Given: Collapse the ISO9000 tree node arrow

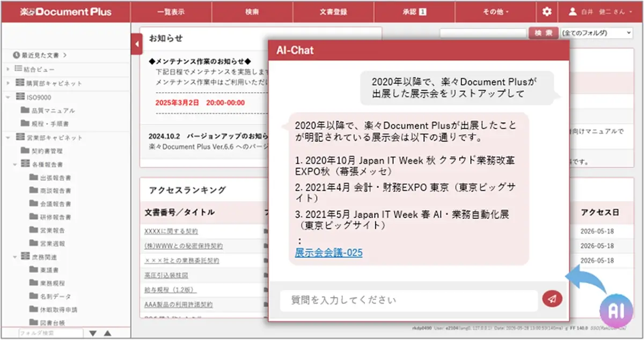Looking at the screenshot, I should [9, 97].
